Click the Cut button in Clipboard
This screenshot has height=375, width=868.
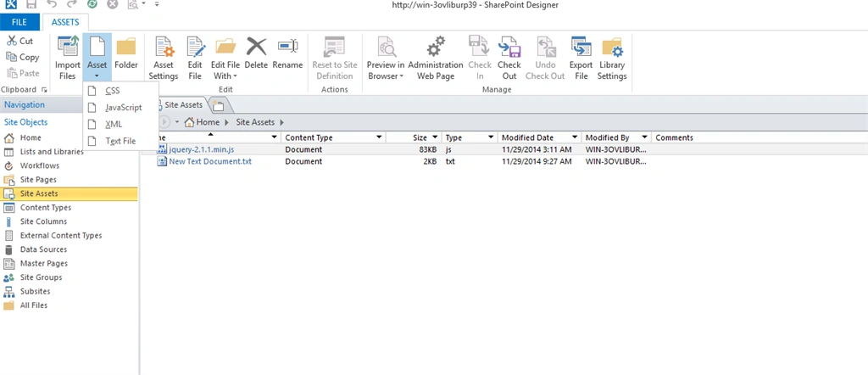(20, 41)
